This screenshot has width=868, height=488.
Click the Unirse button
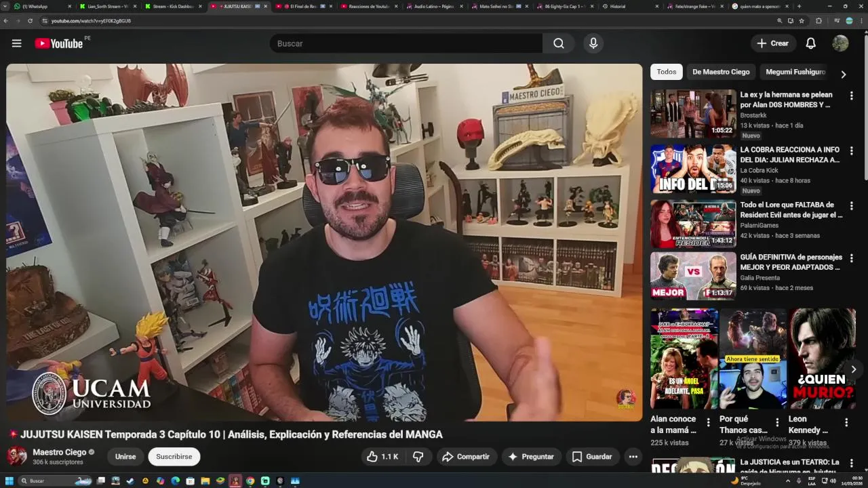(x=125, y=457)
